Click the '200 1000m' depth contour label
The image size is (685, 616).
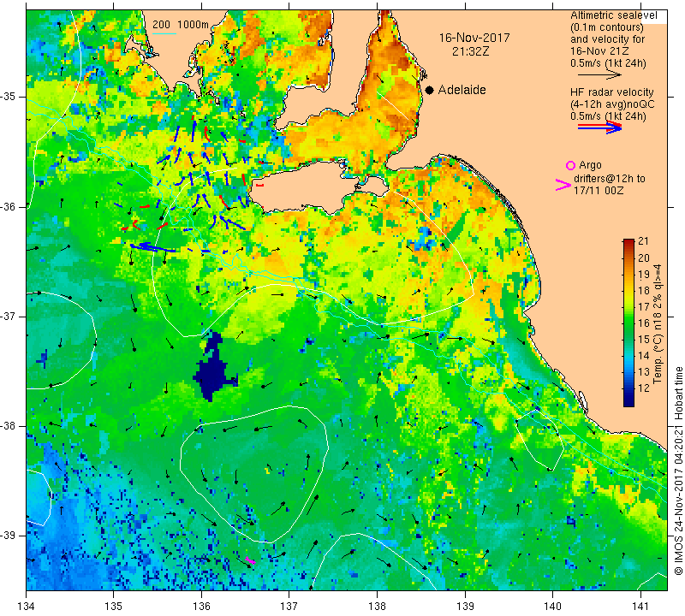[x=181, y=25]
